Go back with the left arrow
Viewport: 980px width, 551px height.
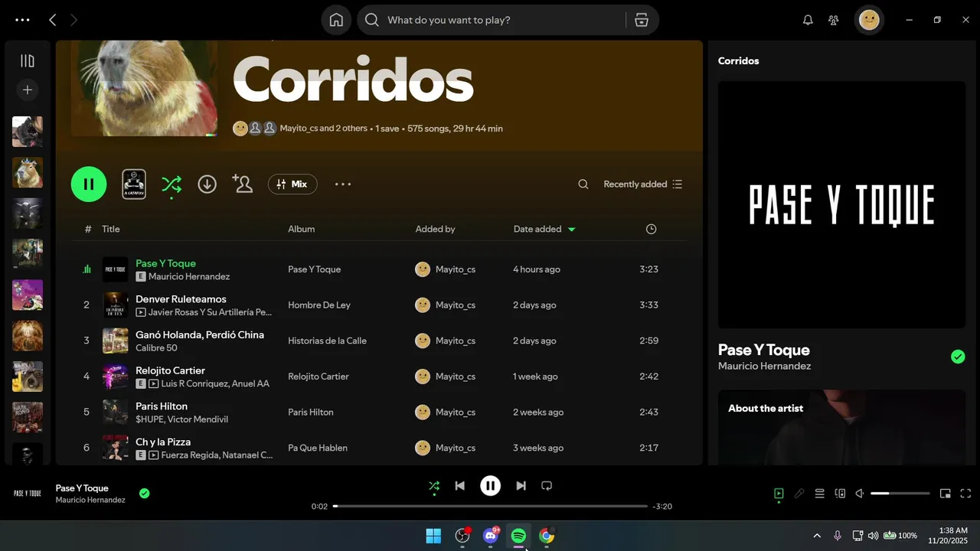(x=52, y=20)
